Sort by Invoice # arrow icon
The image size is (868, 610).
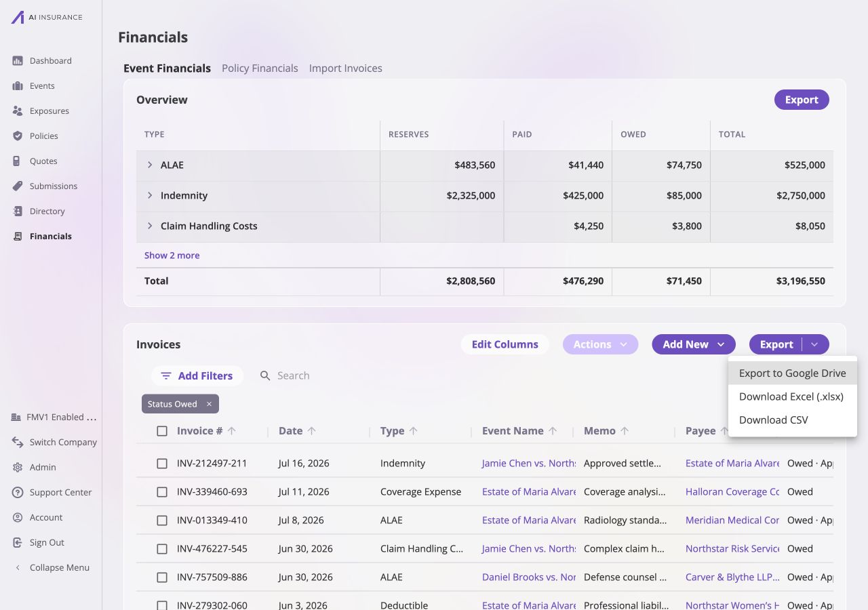pyautogui.click(x=232, y=431)
